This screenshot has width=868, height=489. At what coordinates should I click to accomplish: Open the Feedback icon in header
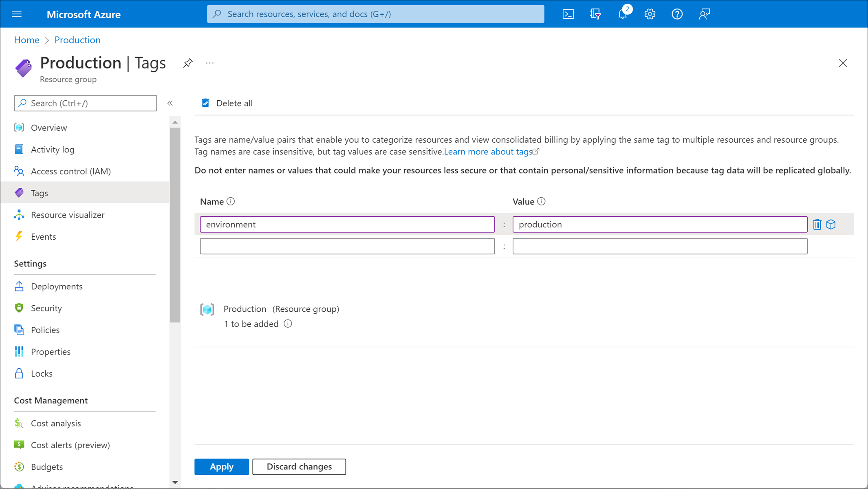[704, 14]
